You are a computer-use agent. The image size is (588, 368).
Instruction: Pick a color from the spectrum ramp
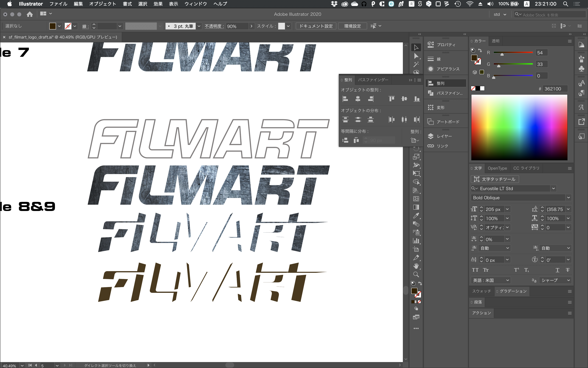click(519, 127)
